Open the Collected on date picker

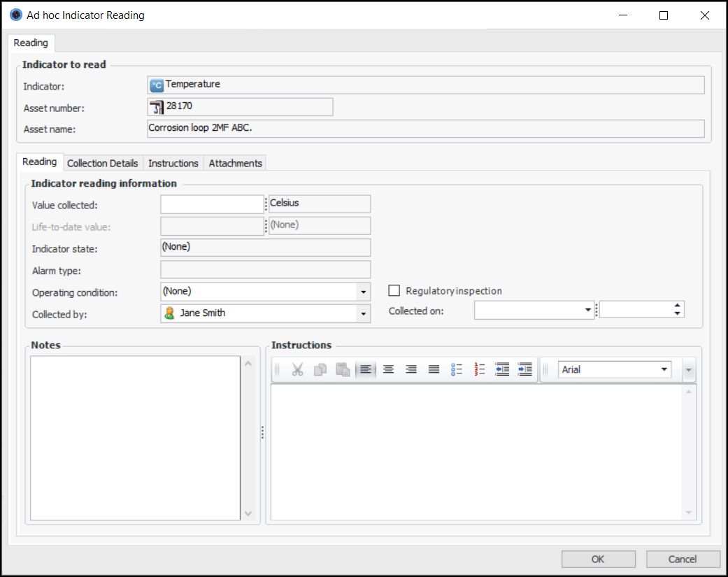point(588,311)
